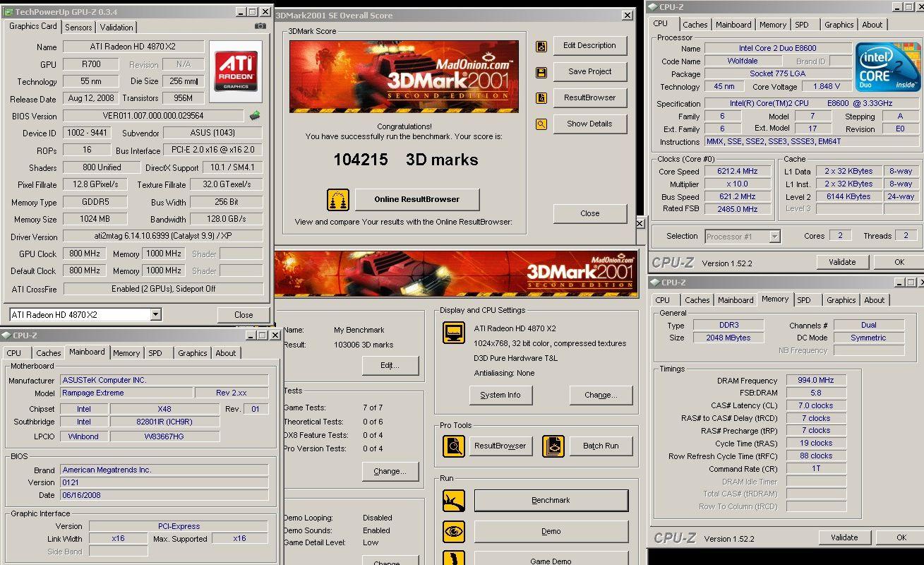Screen dimensions: 924x565
Task: Click the Edit... button under Result
Action: (390, 366)
